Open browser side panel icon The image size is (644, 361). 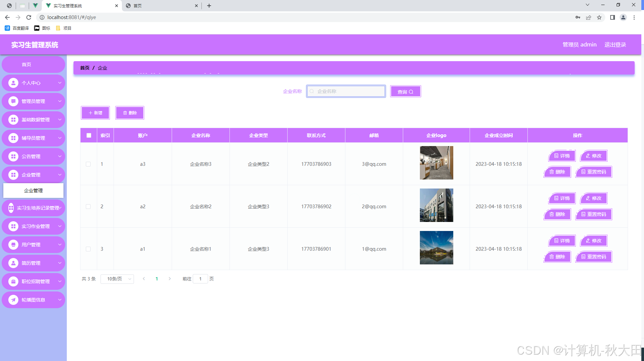[612, 17]
